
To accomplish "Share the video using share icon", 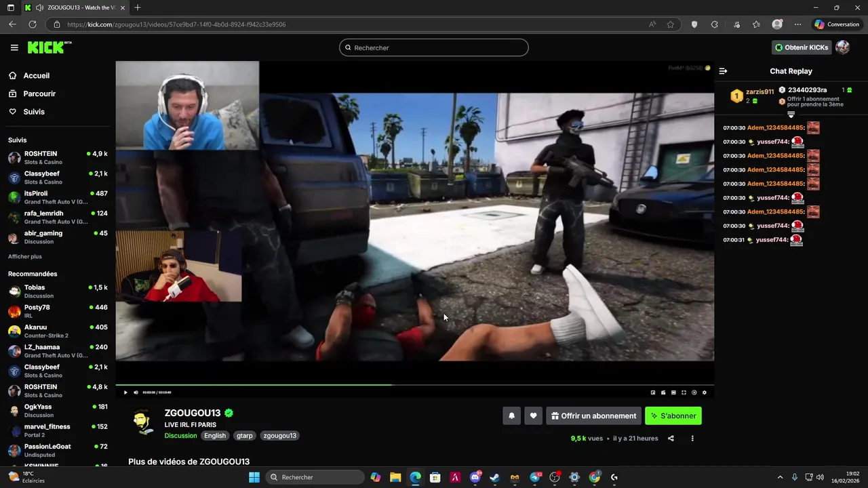I will coord(671,439).
